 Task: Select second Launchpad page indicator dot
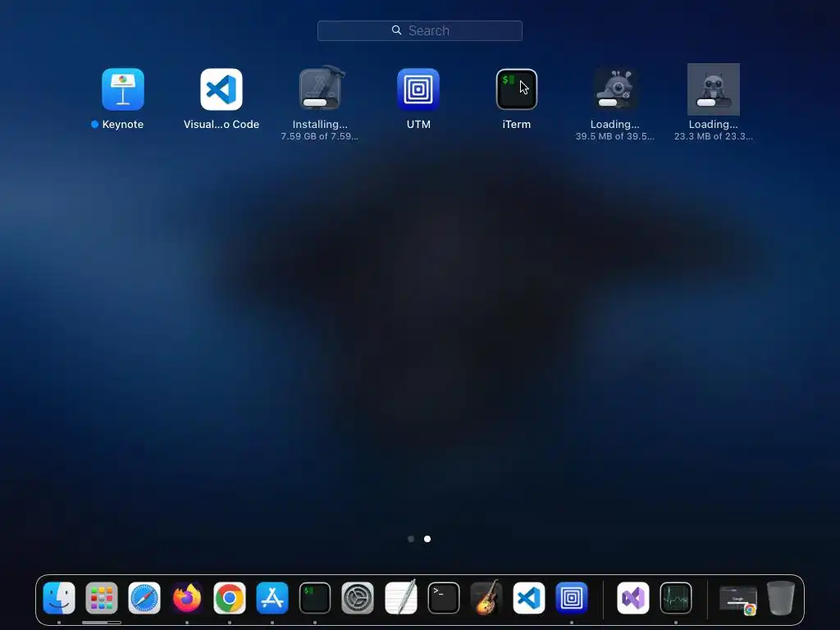tap(427, 539)
